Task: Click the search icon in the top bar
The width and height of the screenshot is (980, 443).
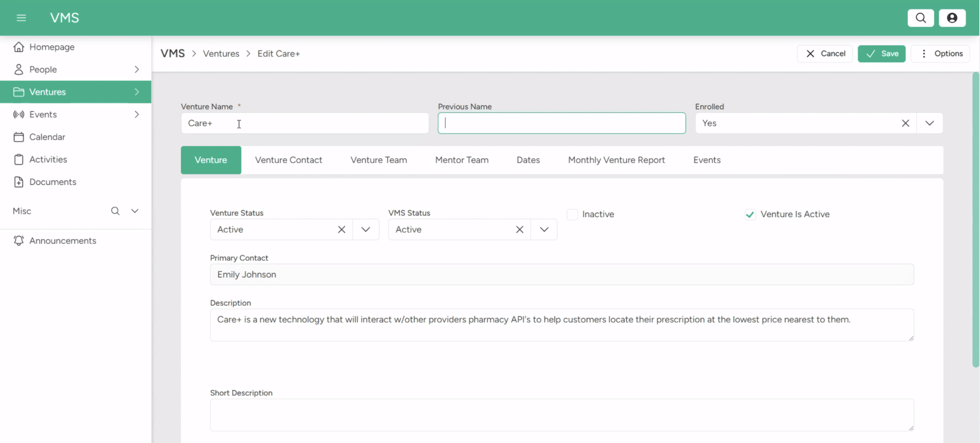Action: click(921, 18)
